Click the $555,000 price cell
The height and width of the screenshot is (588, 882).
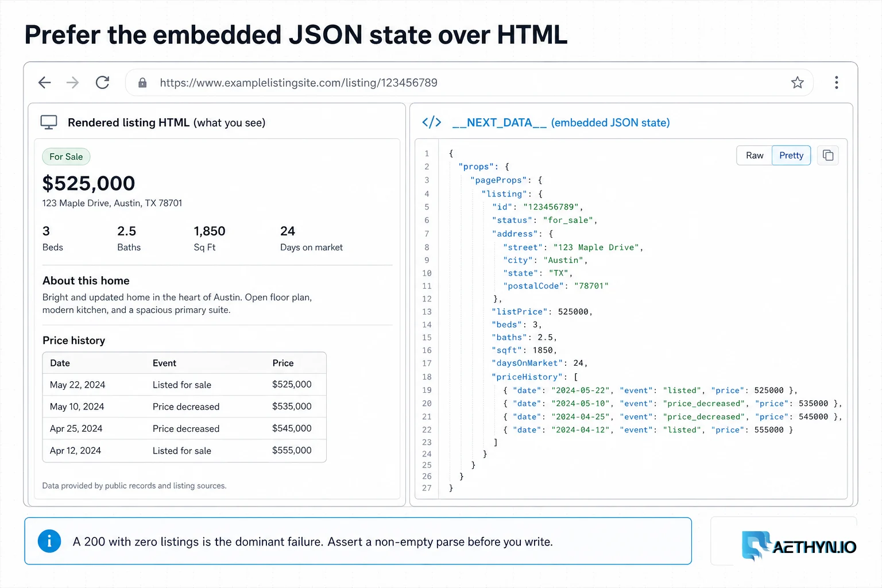tap(292, 451)
